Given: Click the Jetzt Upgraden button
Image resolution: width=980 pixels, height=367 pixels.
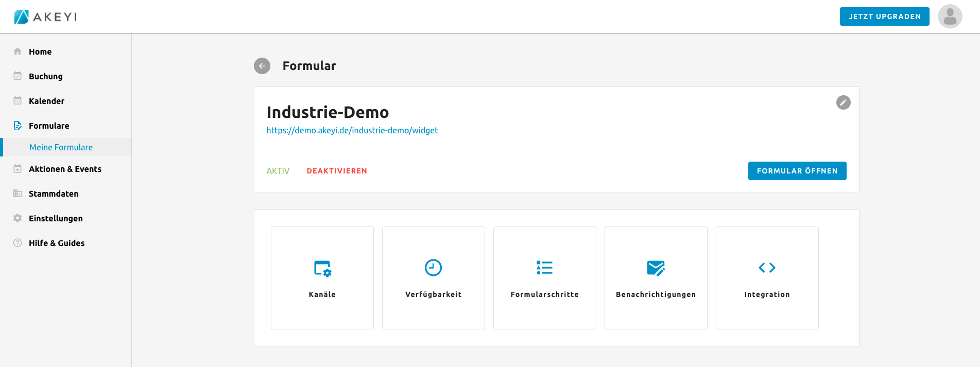Looking at the screenshot, I should click(x=884, y=16).
